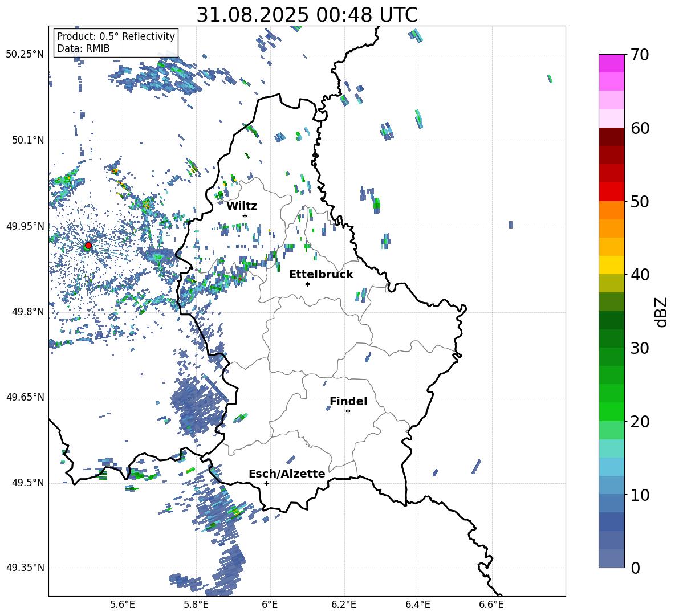The height and width of the screenshot is (616, 675).
Task: Click the 49.5°N latitude label
Action: pyautogui.click(x=28, y=483)
